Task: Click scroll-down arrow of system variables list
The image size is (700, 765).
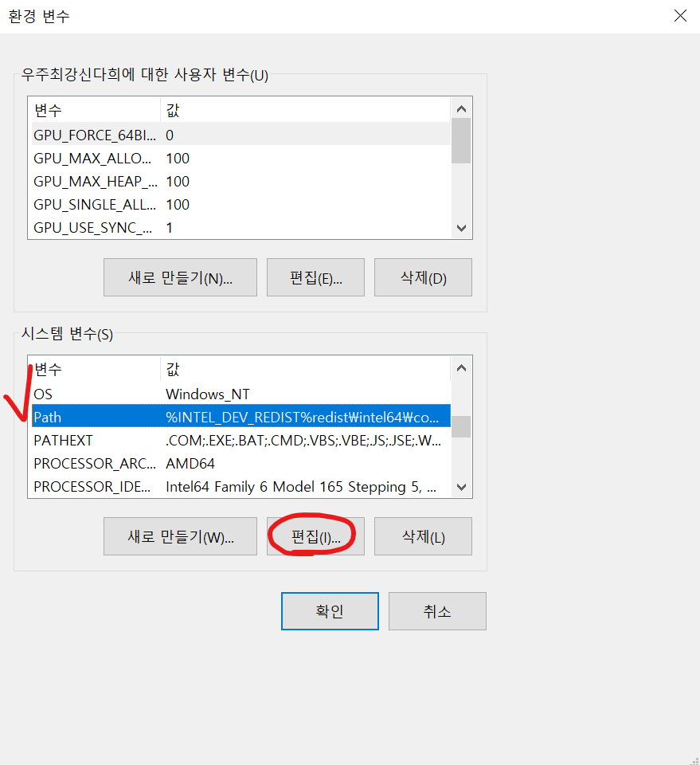Action: (461, 487)
